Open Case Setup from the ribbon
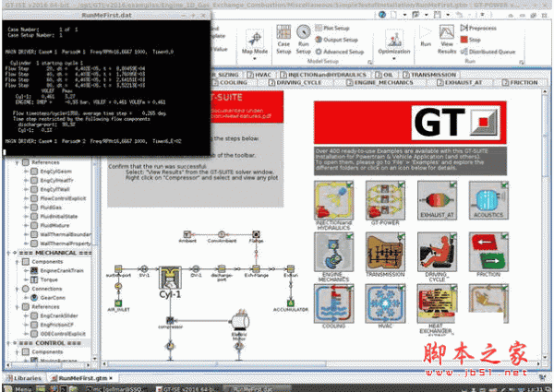This screenshot has width=554, height=392. point(283,40)
